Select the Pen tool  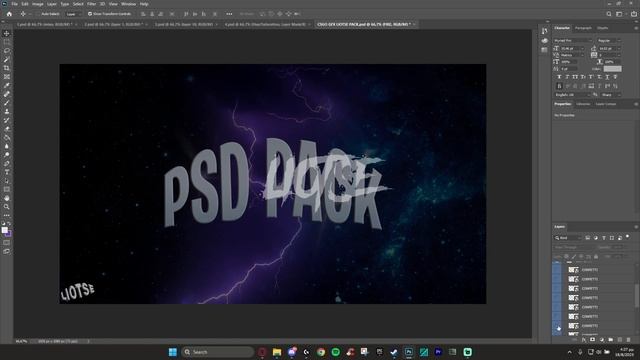[7, 164]
